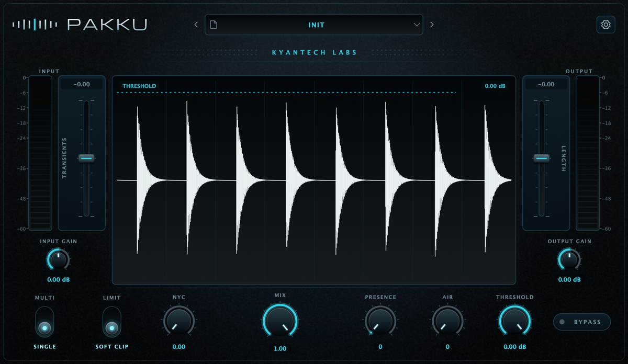This screenshot has height=364, width=628.
Task: Click the SINGLE mode label
Action: [44, 347]
